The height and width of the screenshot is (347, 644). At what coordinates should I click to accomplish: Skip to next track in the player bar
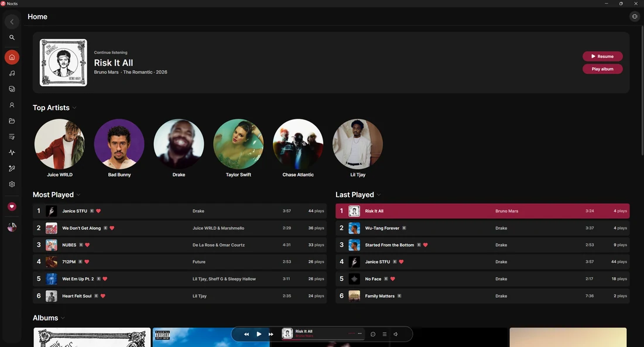coord(270,334)
